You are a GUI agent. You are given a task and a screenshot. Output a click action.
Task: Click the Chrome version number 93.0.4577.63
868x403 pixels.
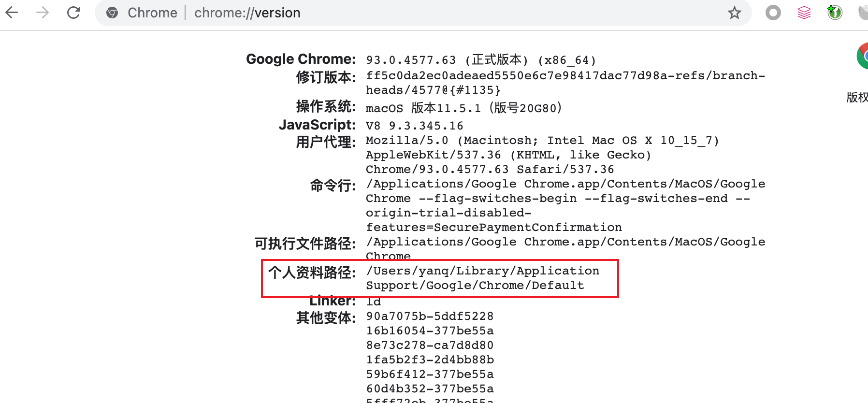411,60
